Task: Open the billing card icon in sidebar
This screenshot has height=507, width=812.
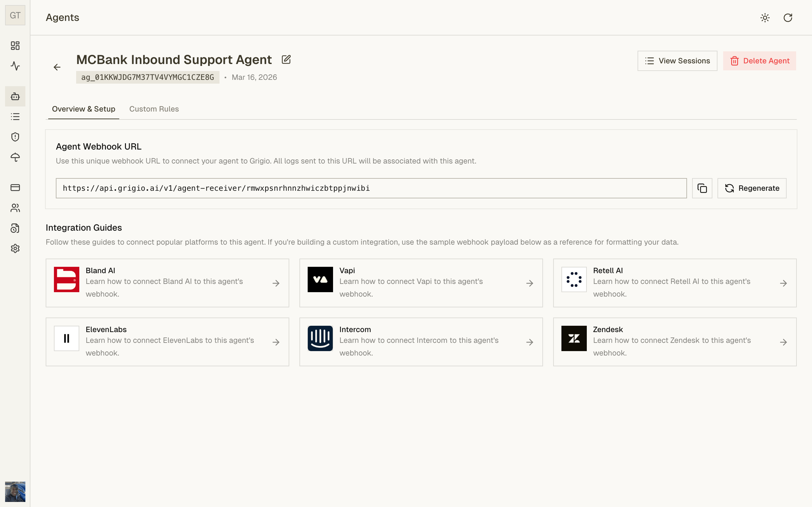Action: coord(15,188)
